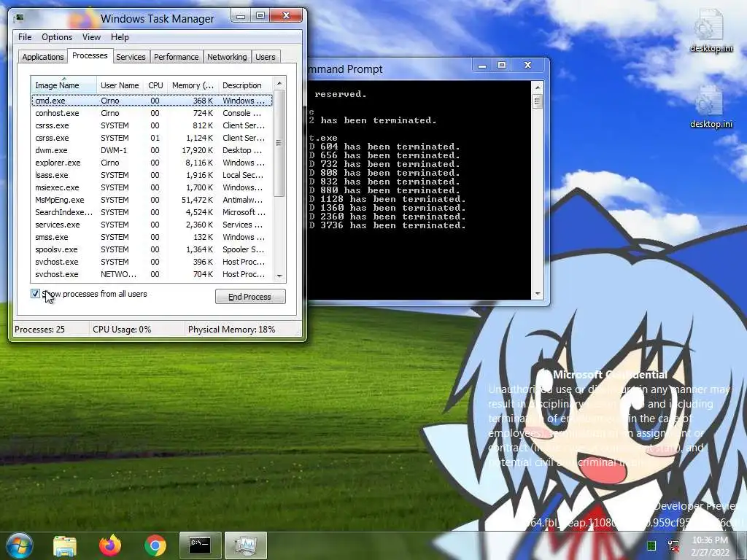Image resolution: width=747 pixels, height=560 pixels.
Task: Switch to the Users tab
Action: point(266,57)
